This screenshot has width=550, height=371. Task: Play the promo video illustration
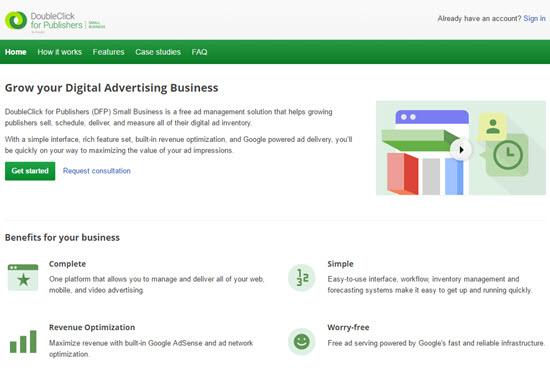[x=461, y=150]
